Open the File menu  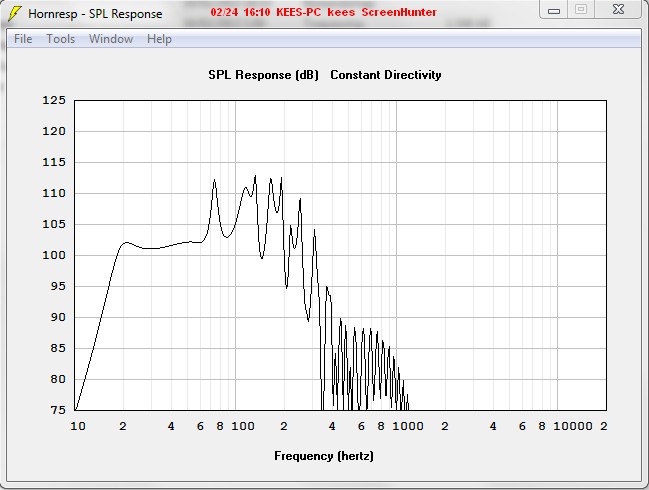[x=23, y=39]
